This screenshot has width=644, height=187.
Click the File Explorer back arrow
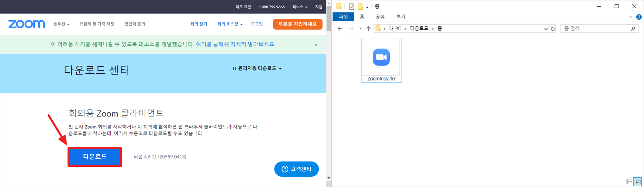340,29
